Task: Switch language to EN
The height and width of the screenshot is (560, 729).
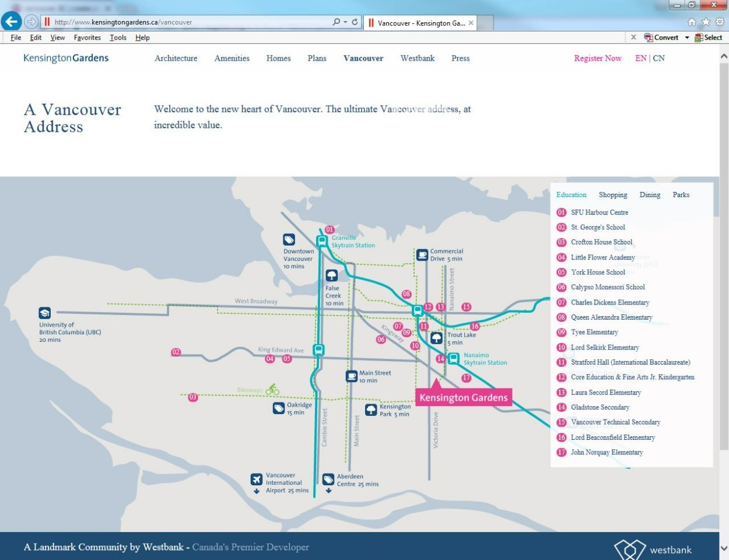Action: [x=640, y=58]
